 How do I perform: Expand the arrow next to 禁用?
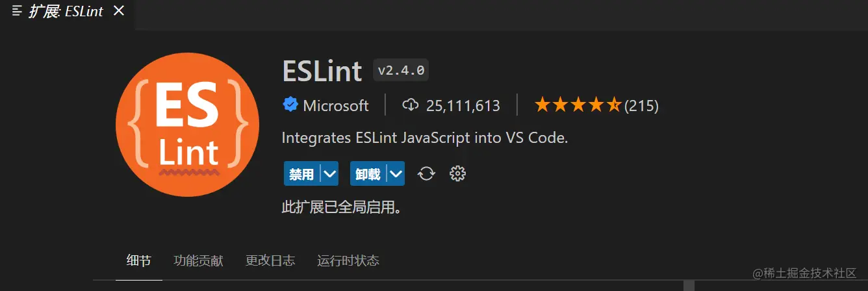click(x=330, y=173)
